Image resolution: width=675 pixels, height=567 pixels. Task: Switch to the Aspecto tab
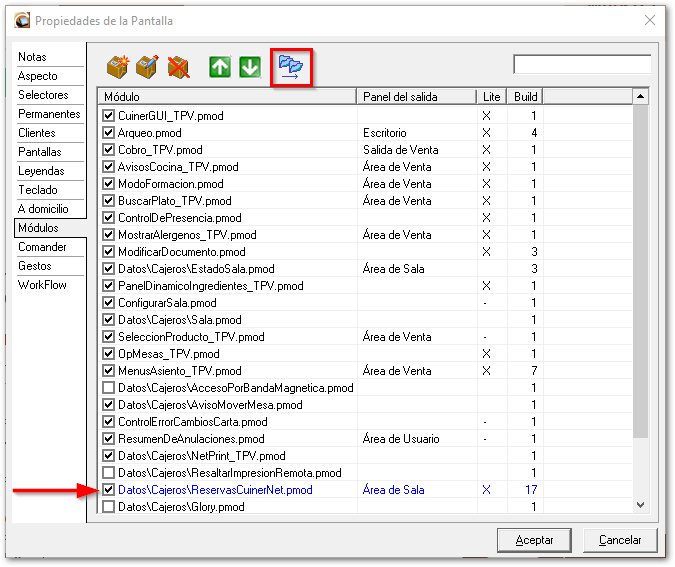pos(50,76)
